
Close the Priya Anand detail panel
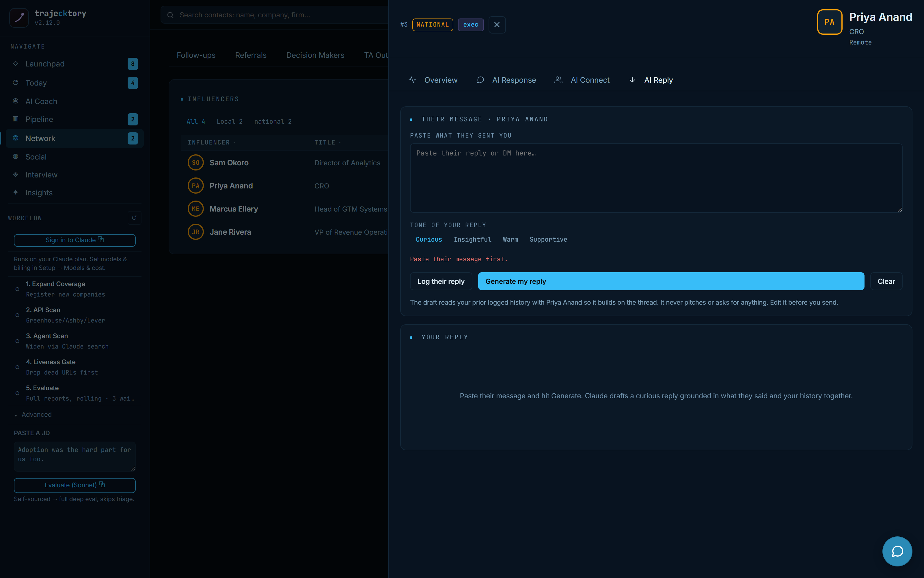tap(497, 25)
